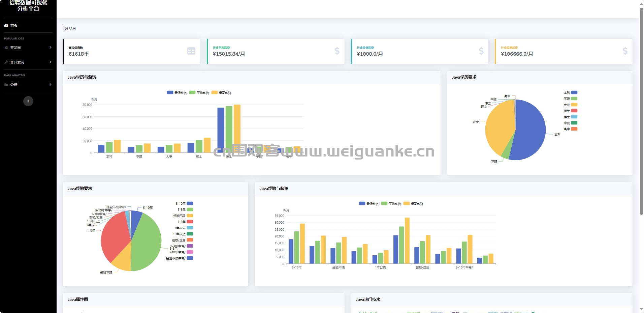644x313 pixels.
Task: Click the light blue 博士 legend swatch
Action: point(574,117)
